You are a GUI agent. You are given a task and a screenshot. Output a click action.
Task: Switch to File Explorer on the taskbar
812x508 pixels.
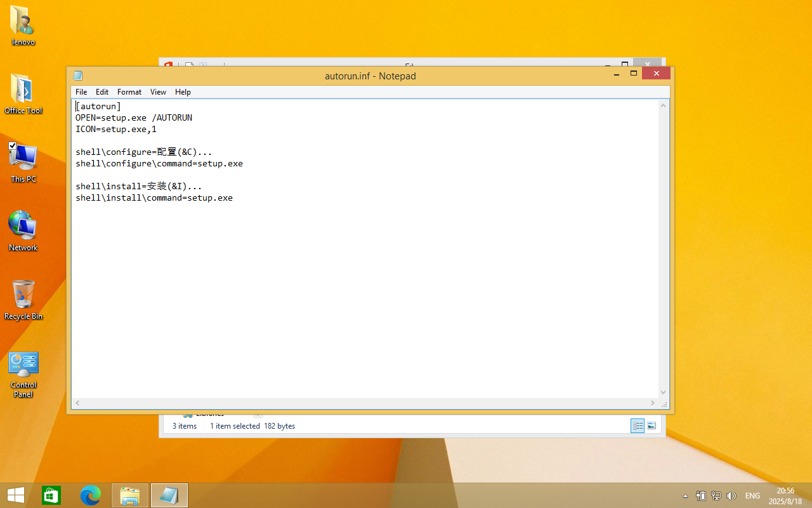[130, 495]
